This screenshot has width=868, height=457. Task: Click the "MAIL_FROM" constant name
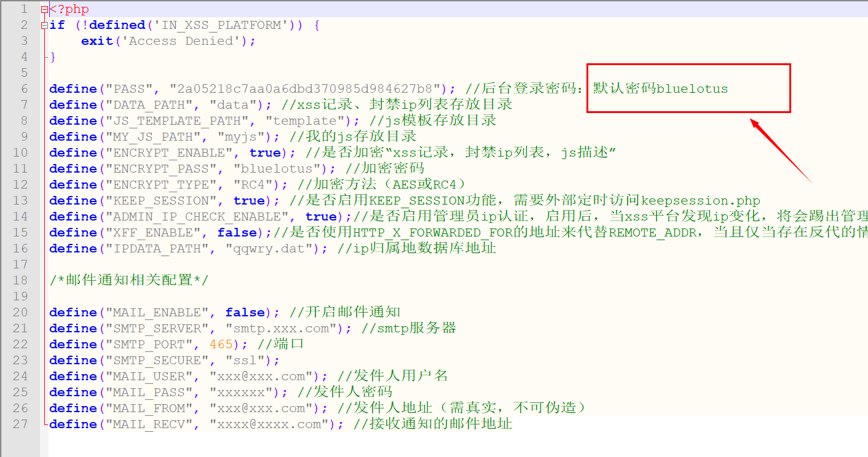pos(149,408)
